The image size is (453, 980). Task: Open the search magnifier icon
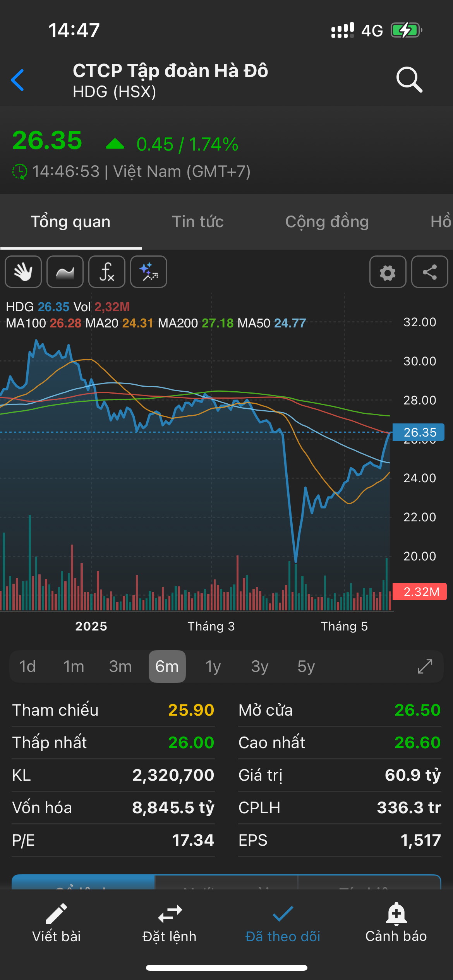pyautogui.click(x=409, y=80)
